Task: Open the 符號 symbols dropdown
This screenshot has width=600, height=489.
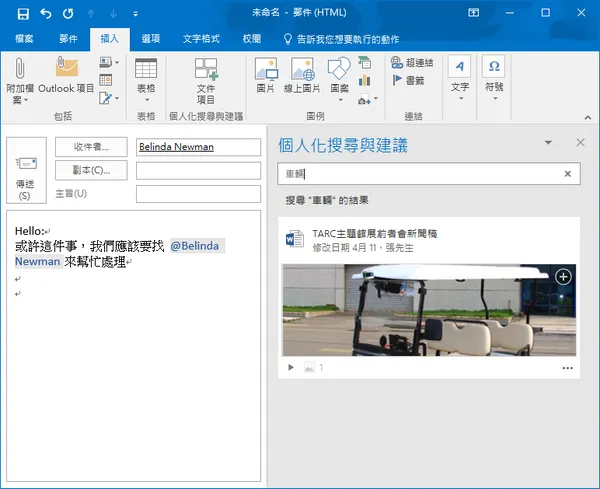Action: point(494,79)
